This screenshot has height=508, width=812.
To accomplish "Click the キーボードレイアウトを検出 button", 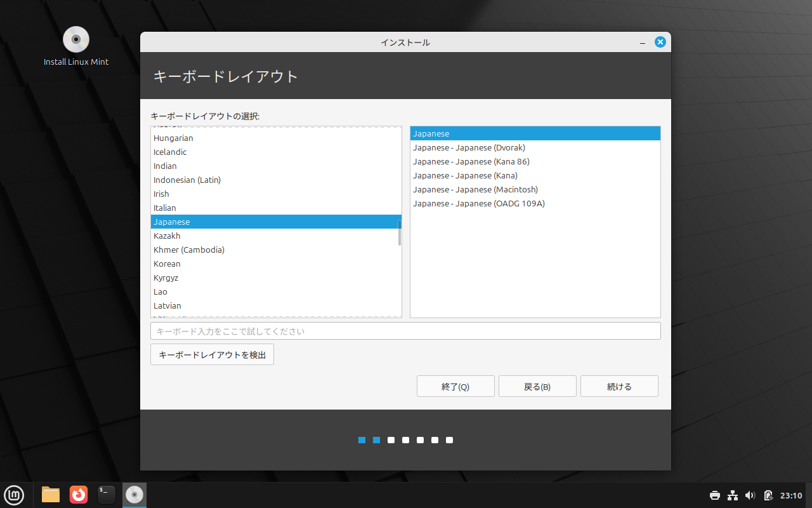I will [x=212, y=354].
